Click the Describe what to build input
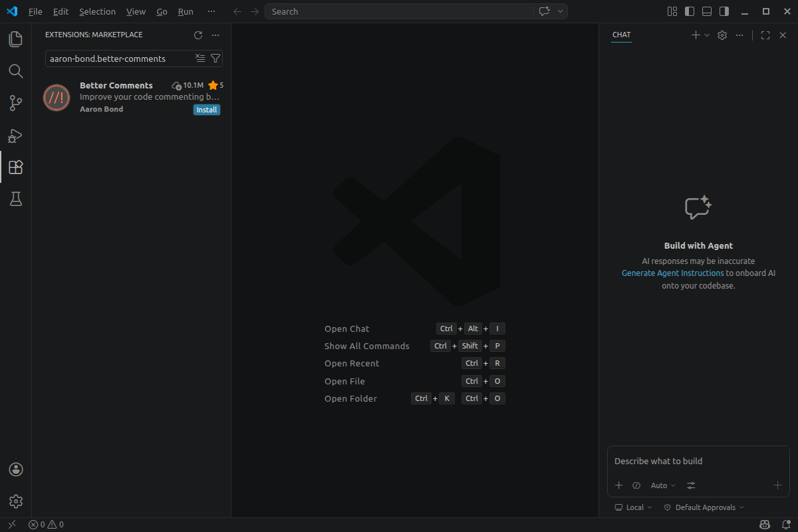Image resolution: width=798 pixels, height=532 pixels. click(x=698, y=461)
